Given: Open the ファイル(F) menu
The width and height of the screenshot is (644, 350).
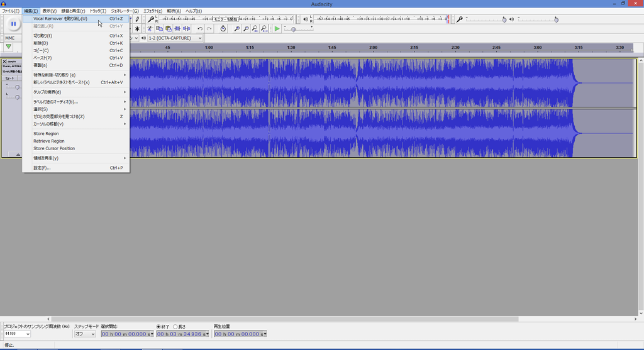Looking at the screenshot, I should 11,11.
